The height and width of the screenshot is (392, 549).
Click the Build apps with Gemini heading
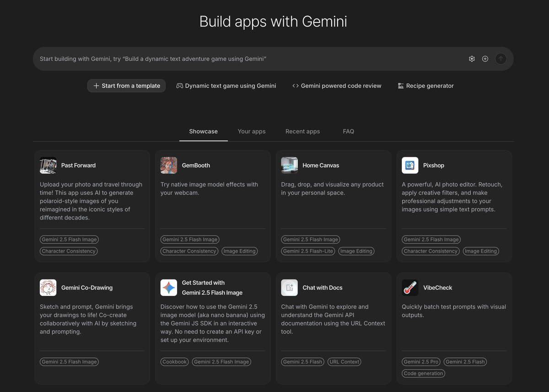click(273, 21)
